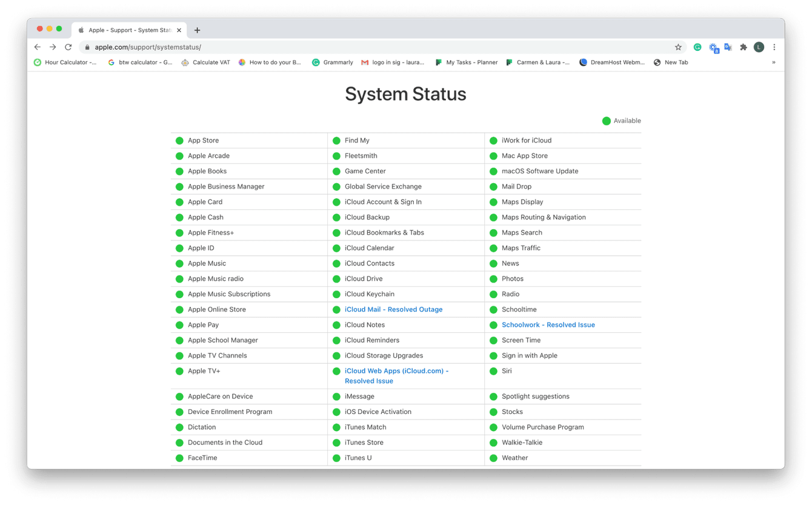The width and height of the screenshot is (812, 505).
Task: View the Schoolwork Resolved Issue details
Action: point(548,324)
